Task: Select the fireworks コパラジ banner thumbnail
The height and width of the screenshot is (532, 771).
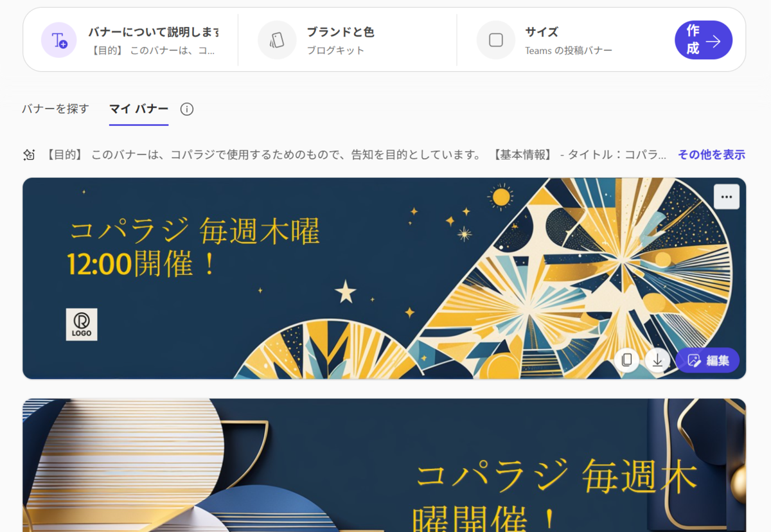Action: tap(384, 278)
